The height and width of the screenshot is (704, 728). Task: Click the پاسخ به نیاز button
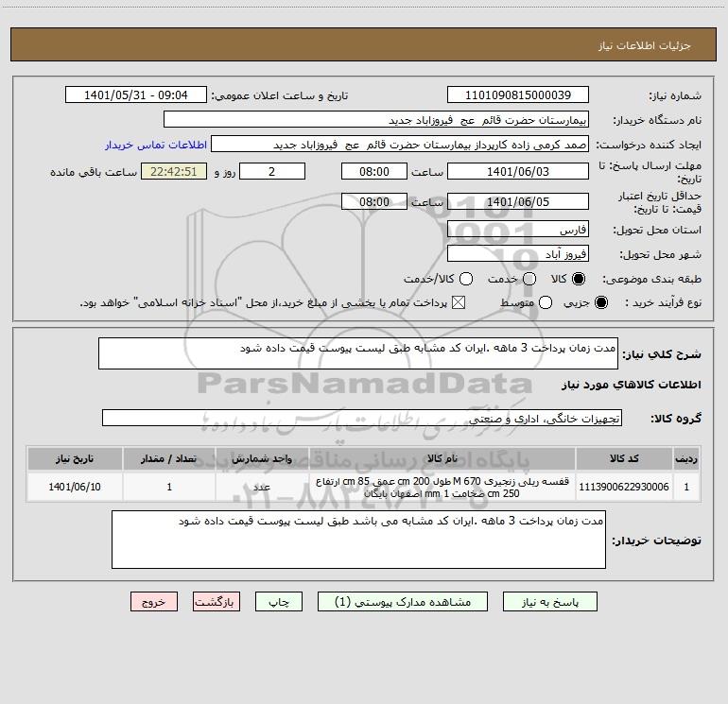coord(550,602)
